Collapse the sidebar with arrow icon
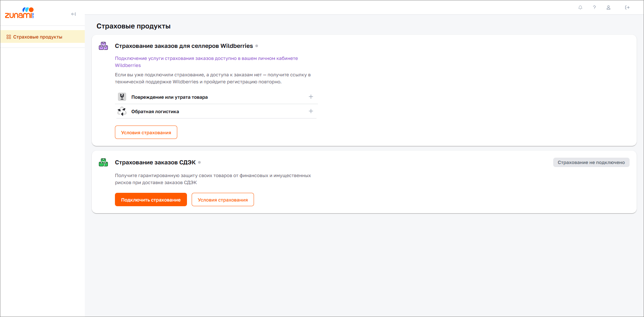Image resolution: width=644 pixels, height=317 pixels. [x=73, y=14]
